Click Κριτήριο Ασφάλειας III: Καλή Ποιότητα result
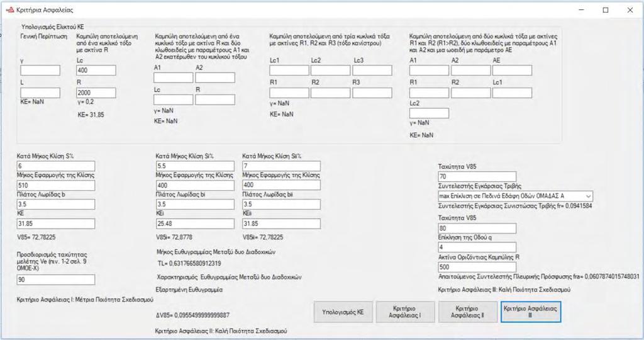 coord(504,290)
